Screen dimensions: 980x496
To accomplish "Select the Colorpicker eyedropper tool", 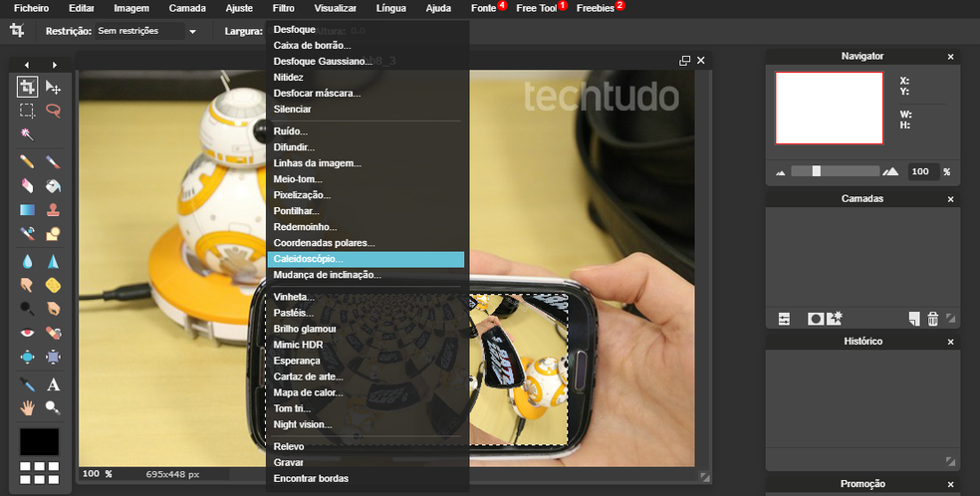I will pos(27,384).
